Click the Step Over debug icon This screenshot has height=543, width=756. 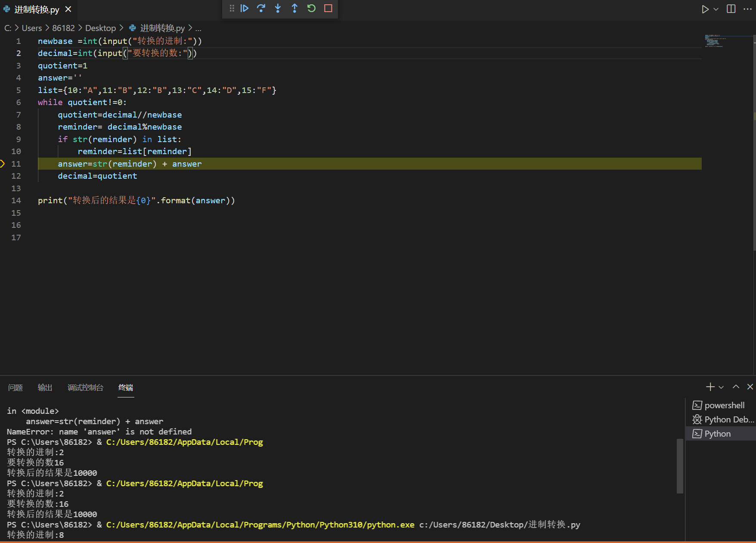261,8
